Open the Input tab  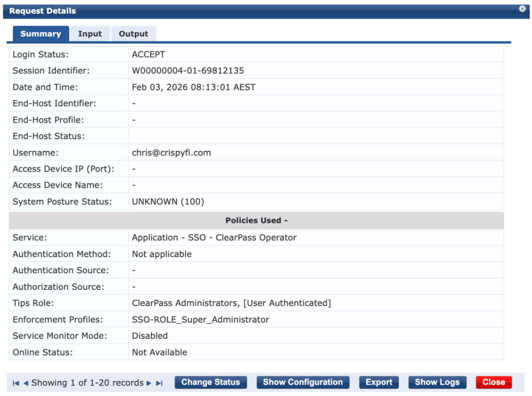(x=90, y=34)
